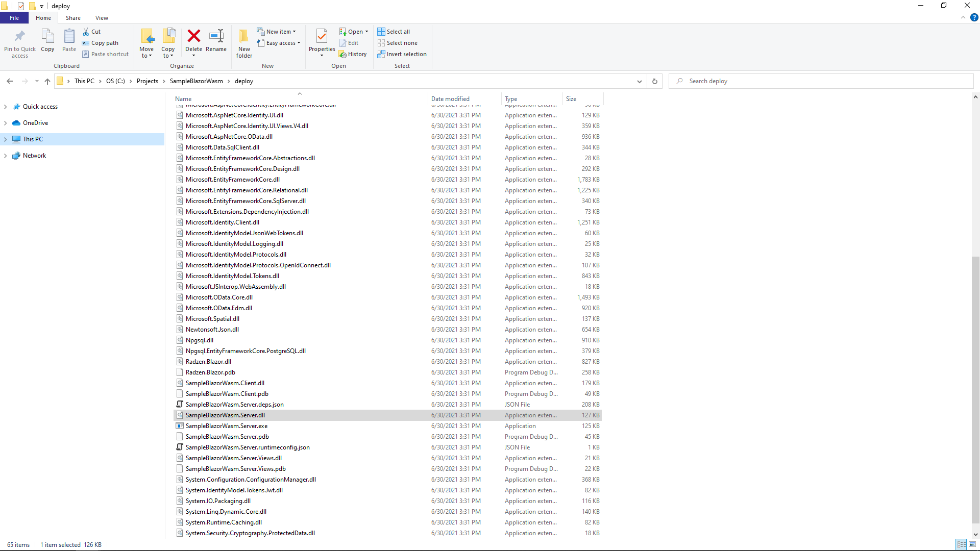
Task: Click the Edit button in Open group
Action: 349,43
